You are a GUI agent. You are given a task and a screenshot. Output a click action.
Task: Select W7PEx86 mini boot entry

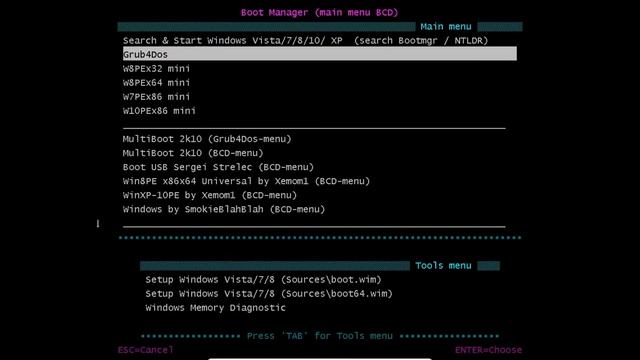click(156, 97)
